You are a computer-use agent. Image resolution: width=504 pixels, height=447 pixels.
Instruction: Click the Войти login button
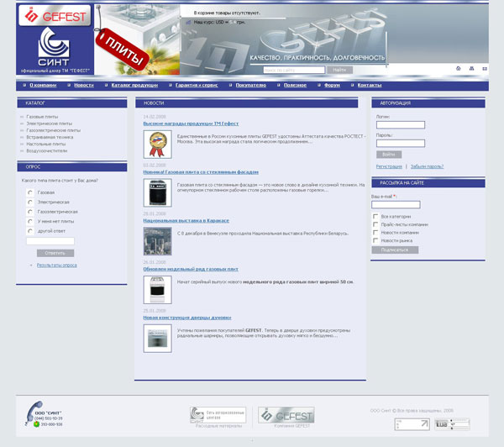389,155
